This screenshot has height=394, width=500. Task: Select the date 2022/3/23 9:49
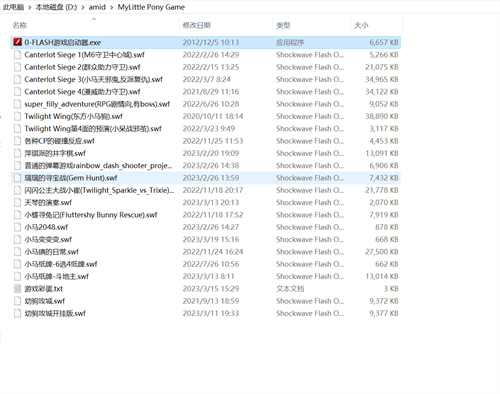[209, 129]
